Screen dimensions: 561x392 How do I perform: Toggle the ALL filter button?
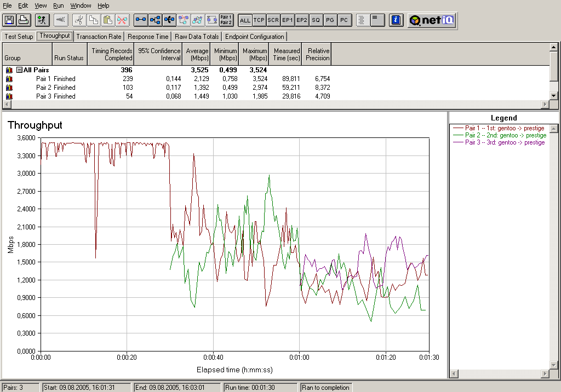[x=245, y=20]
